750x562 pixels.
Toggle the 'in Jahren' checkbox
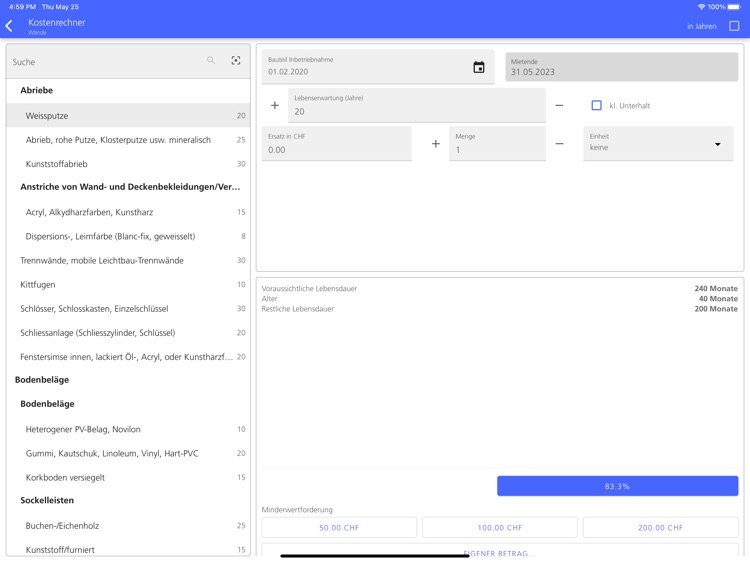[x=734, y=26]
